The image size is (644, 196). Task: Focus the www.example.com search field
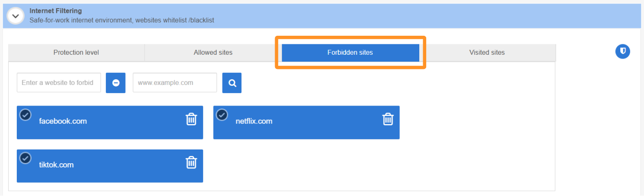coord(174,83)
